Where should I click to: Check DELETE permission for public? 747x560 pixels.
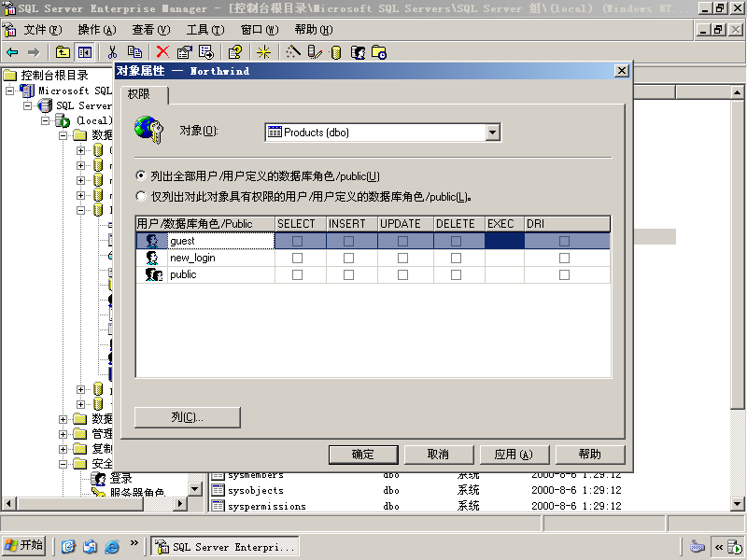[x=456, y=274]
